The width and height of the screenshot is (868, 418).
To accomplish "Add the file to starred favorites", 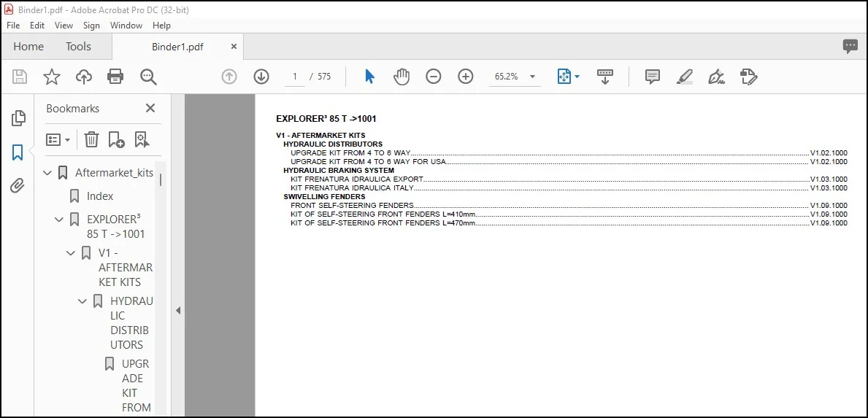I will [x=52, y=77].
